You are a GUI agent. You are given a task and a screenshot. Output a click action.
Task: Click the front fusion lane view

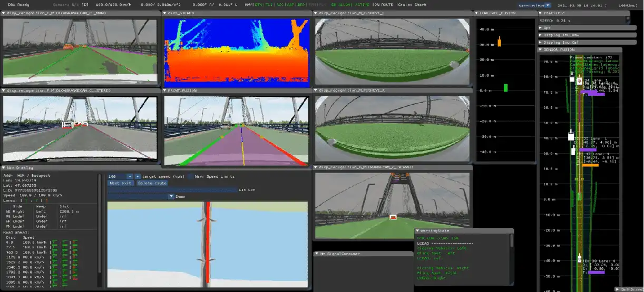[x=236, y=130]
